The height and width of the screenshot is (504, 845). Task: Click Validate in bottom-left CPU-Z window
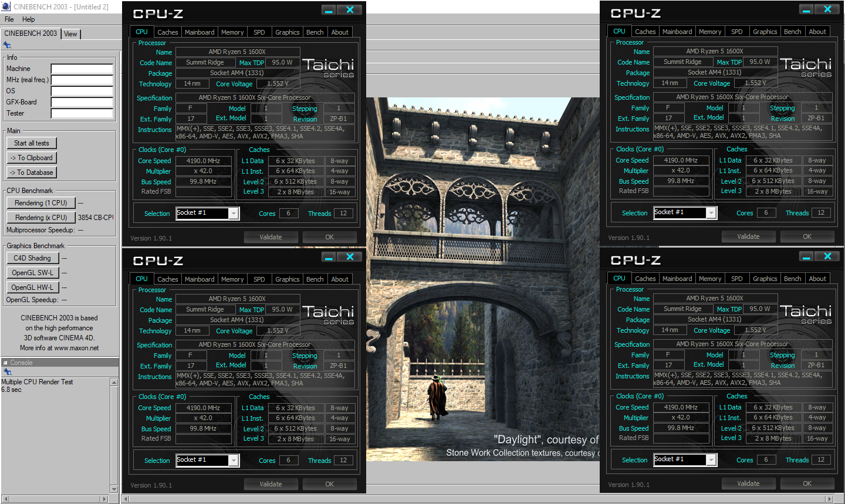click(x=271, y=484)
